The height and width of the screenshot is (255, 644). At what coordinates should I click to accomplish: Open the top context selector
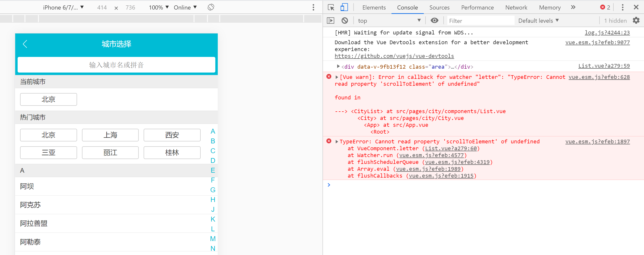click(x=389, y=21)
